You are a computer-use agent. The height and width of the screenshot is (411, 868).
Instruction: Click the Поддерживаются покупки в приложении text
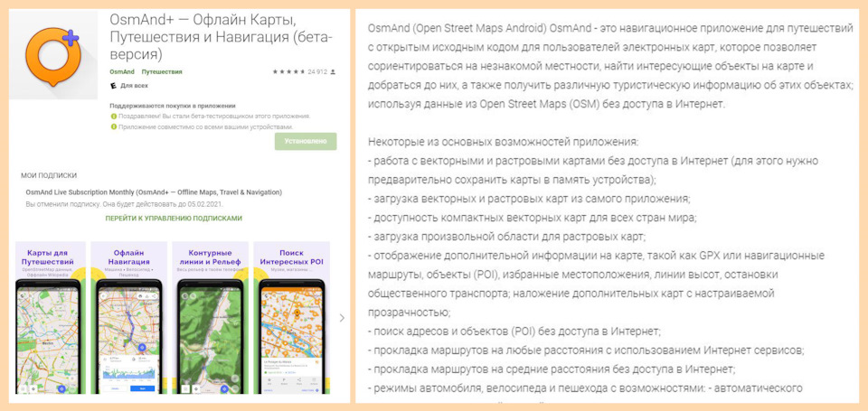[173, 106]
